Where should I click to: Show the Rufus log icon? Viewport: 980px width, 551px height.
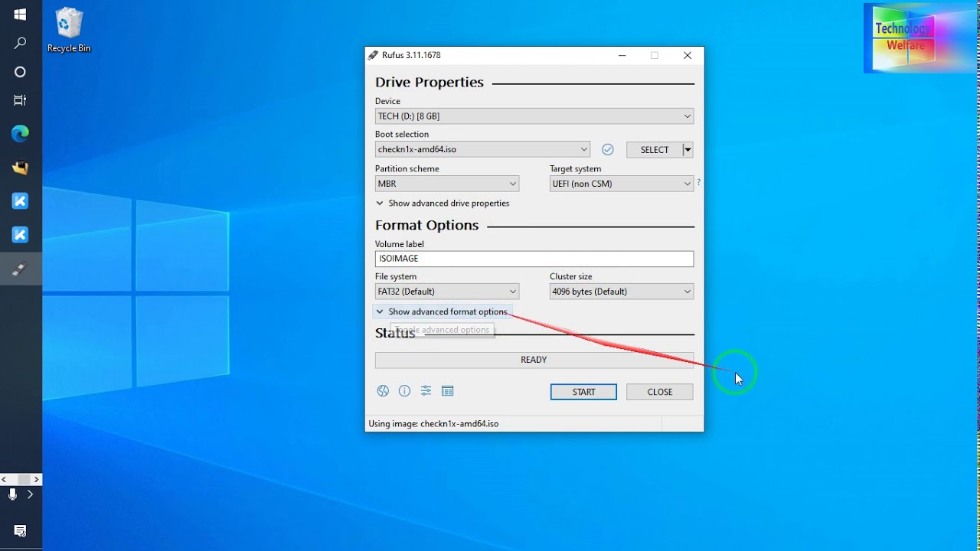tap(448, 391)
